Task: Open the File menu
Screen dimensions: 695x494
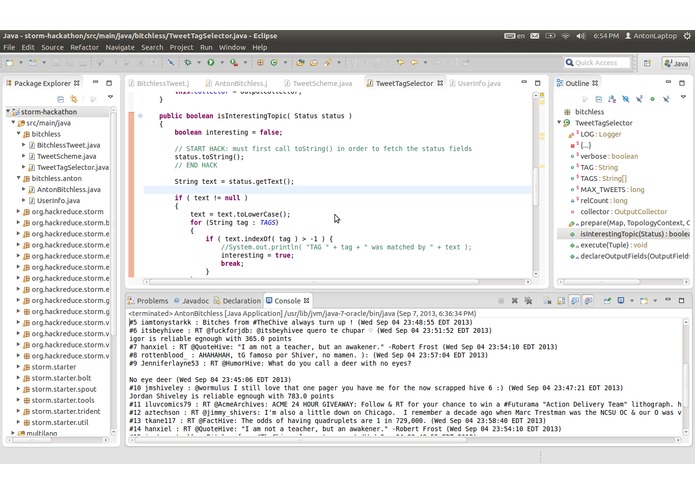Action: [9, 47]
